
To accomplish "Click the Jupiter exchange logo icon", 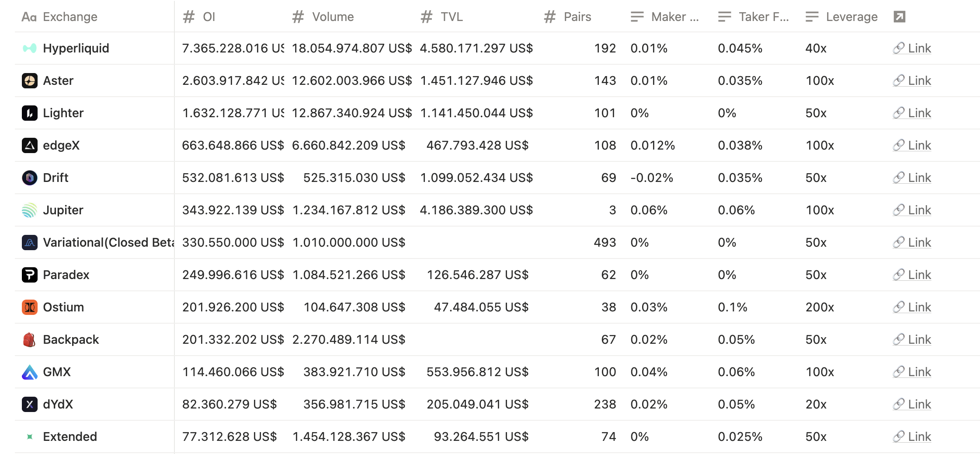I will (29, 210).
